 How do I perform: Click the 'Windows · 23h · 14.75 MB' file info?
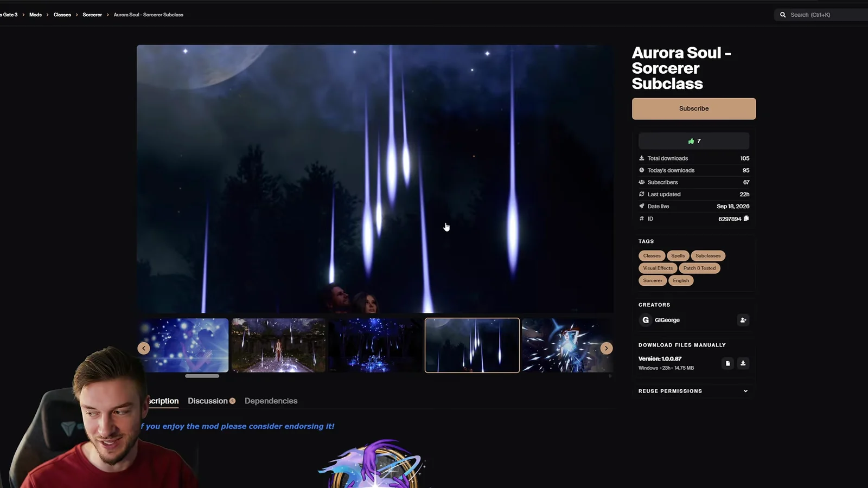click(666, 368)
